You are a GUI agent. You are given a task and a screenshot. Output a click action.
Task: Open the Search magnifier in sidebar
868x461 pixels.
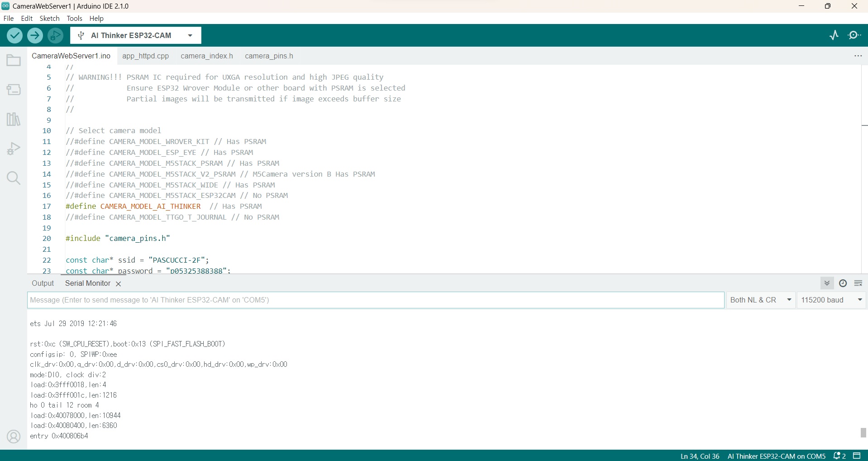[14, 178]
